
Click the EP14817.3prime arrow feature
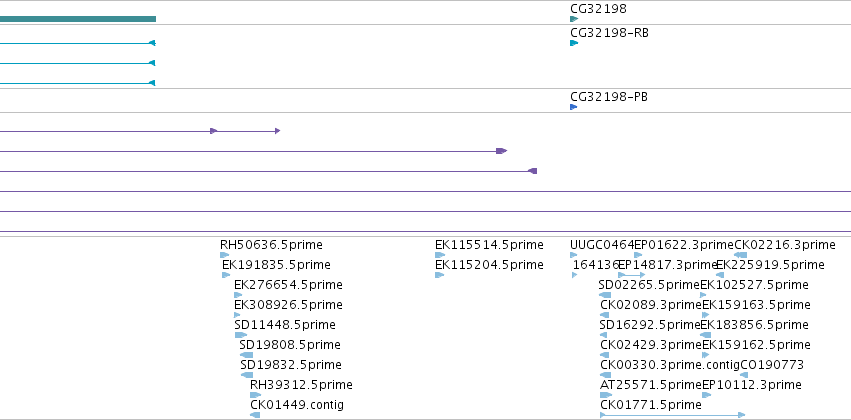pos(632,275)
